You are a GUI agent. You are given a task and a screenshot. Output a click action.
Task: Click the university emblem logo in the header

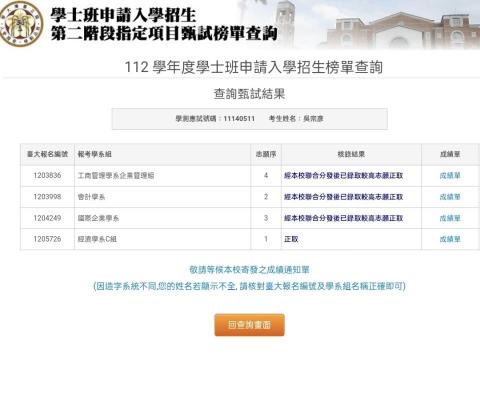point(21,24)
